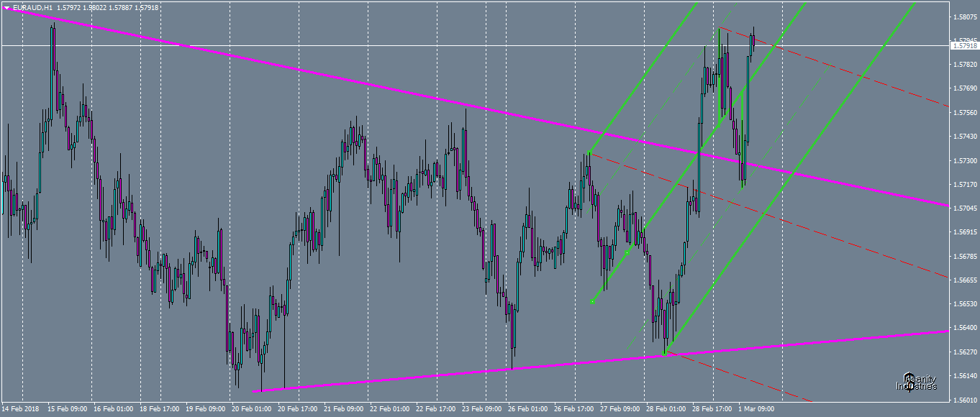Click the high price 1.98022 in header
The height and width of the screenshot is (417, 980).
tap(96, 7)
